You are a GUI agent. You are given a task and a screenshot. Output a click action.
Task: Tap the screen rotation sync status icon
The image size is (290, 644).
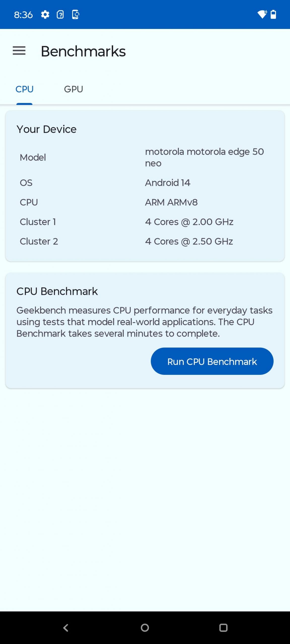pos(76,15)
